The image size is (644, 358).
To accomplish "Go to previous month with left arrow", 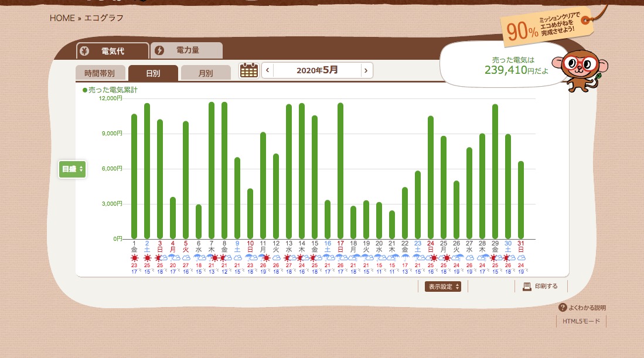I will point(268,70).
